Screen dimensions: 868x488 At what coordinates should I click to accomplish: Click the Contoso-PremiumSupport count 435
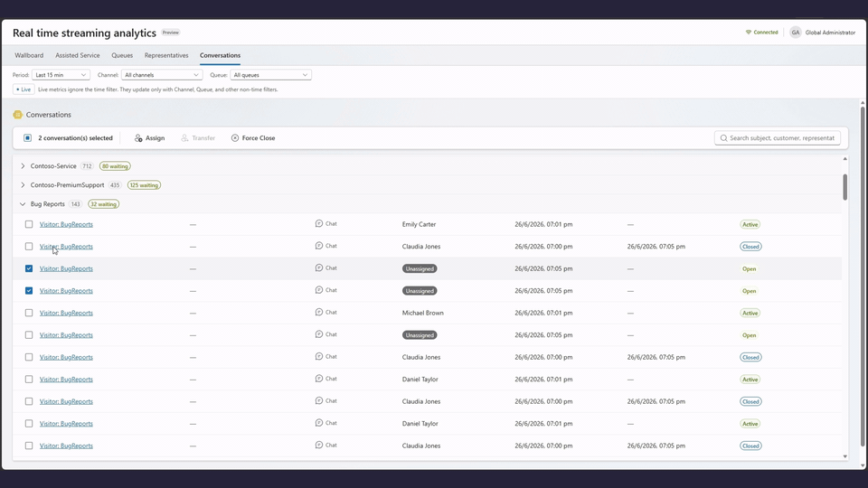[115, 184]
